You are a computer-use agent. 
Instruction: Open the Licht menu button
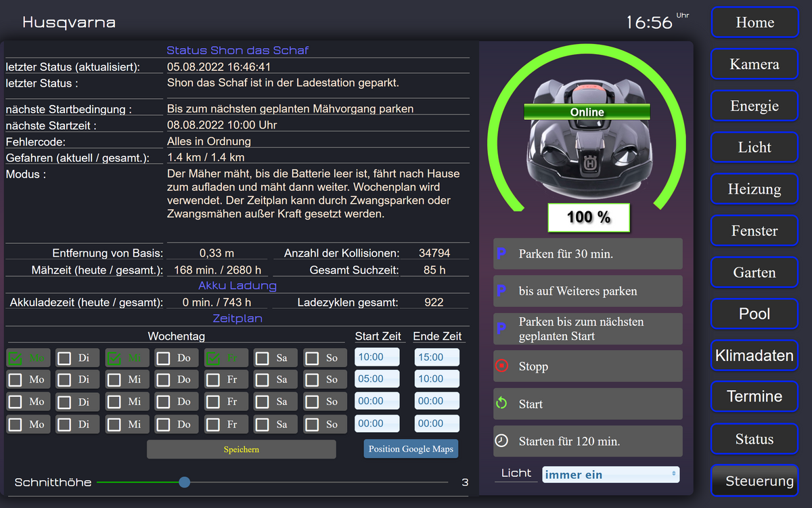coord(754,147)
